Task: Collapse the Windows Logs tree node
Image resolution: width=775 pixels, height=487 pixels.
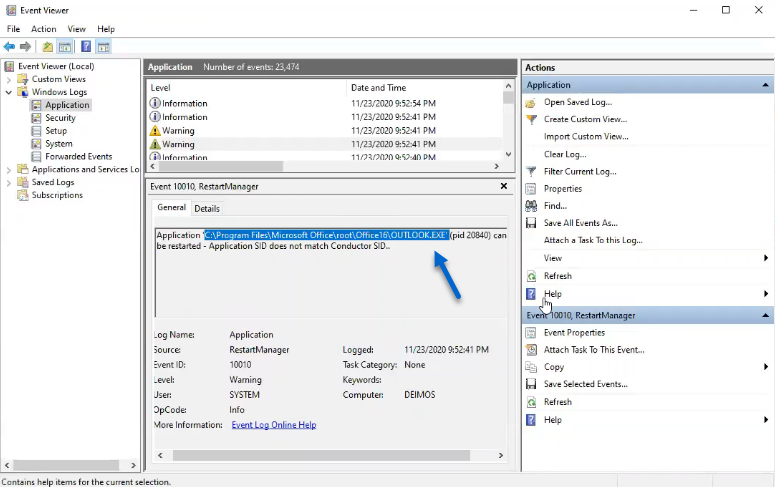Action: pos(9,92)
